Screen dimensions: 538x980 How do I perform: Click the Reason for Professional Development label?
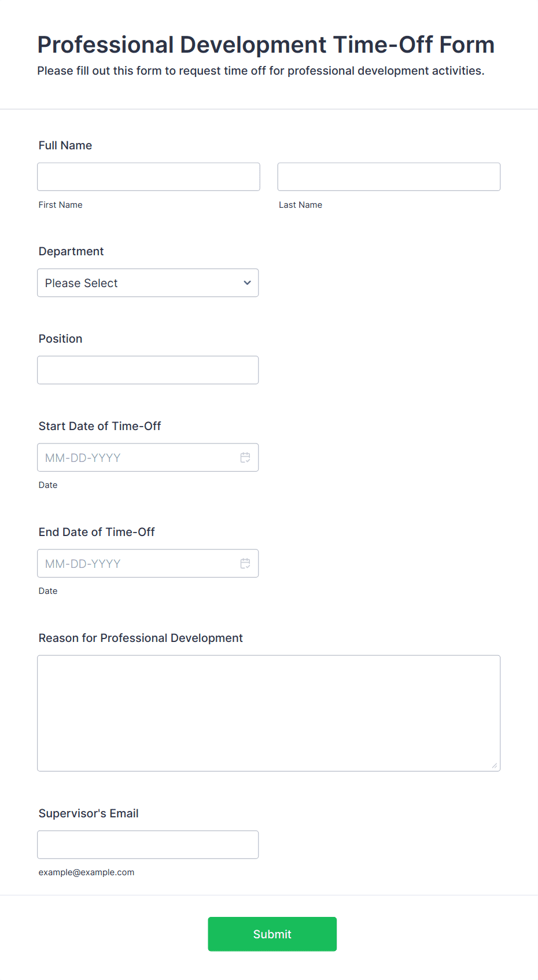pos(141,638)
